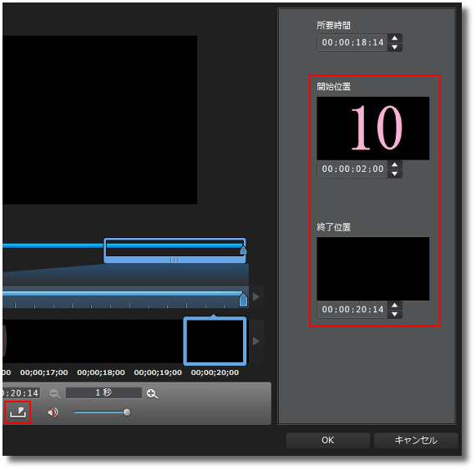Click the right arrow beside the filmstrip
476x470 pixels.
click(256, 341)
